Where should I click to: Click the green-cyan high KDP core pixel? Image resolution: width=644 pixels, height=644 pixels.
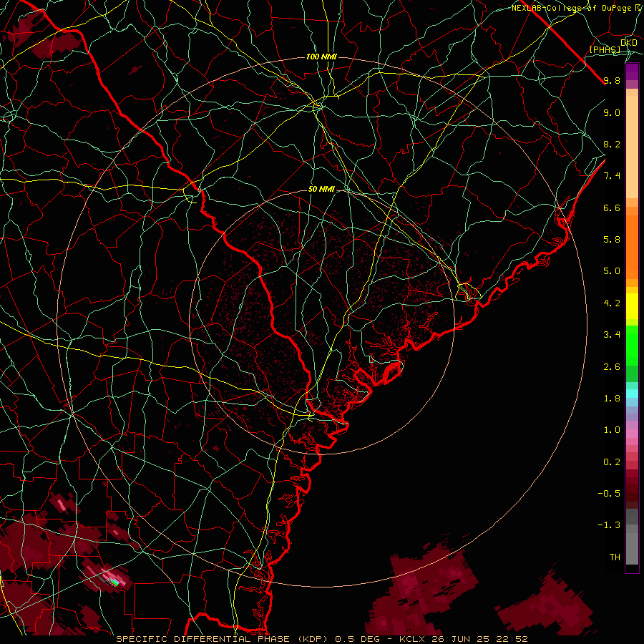pos(115,582)
